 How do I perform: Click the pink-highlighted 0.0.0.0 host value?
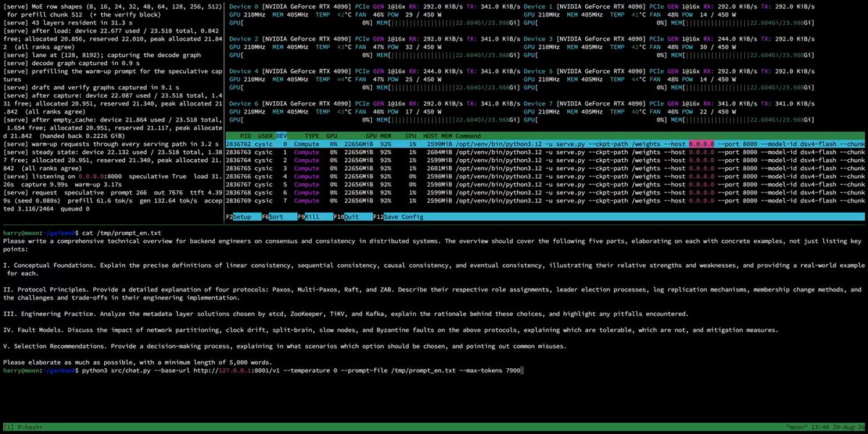702,144
